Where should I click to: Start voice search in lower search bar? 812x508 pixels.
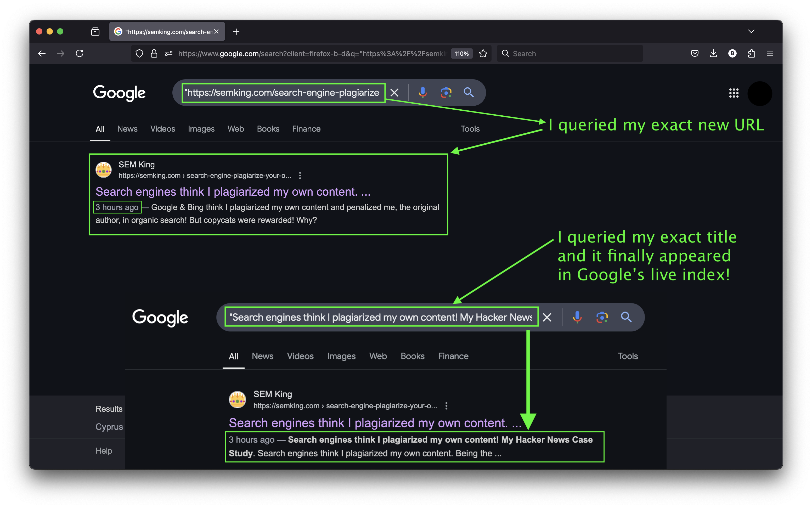coord(577,317)
